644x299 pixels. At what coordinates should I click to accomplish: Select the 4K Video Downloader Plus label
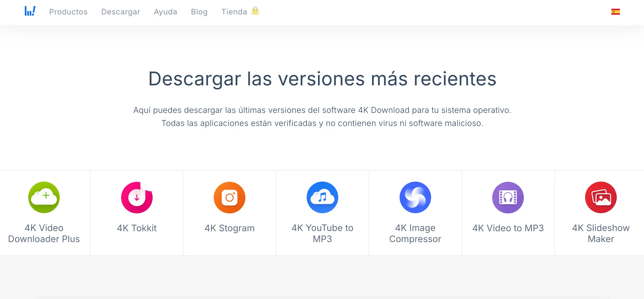click(44, 233)
